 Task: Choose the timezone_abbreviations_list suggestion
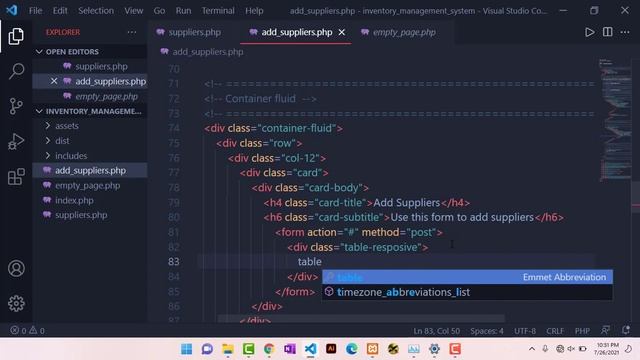467,292
